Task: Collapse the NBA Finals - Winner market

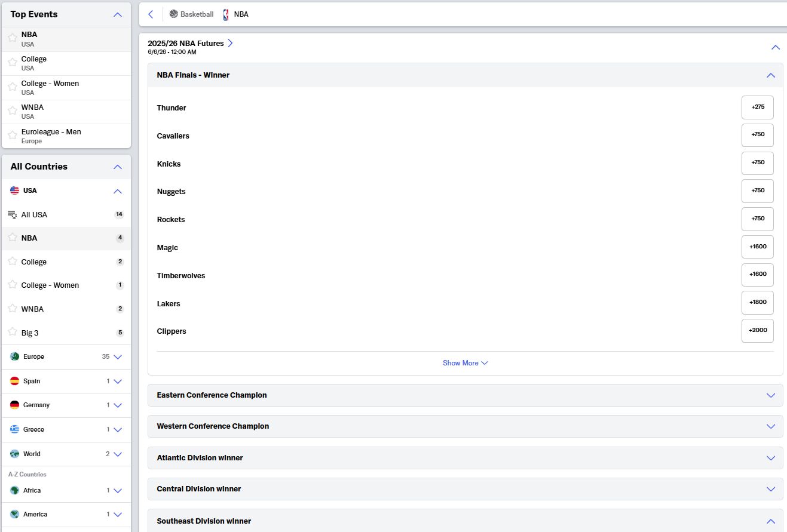Action: click(770, 75)
